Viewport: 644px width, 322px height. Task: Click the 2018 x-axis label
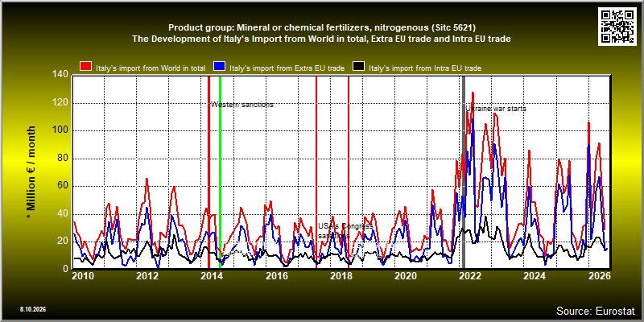click(x=341, y=275)
